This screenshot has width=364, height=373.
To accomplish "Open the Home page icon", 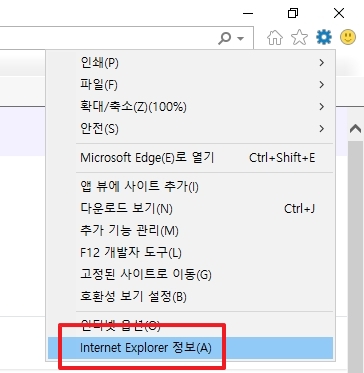I will (x=275, y=37).
